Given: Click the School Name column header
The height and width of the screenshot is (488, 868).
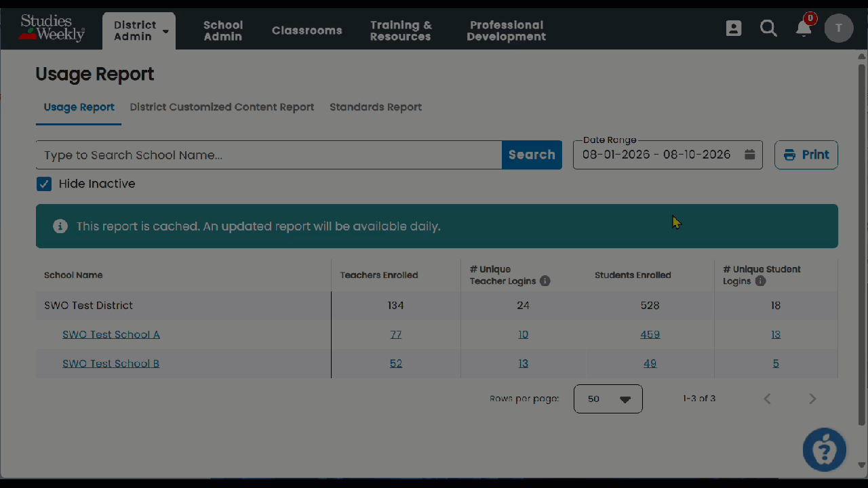Looking at the screenshot, I should point(73,275).
